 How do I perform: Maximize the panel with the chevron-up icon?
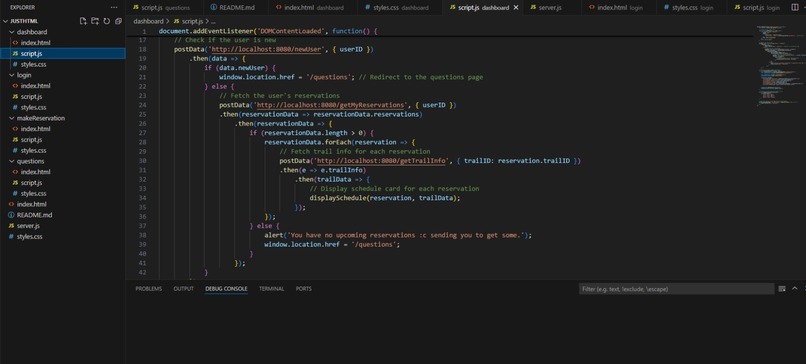point(794,289)
